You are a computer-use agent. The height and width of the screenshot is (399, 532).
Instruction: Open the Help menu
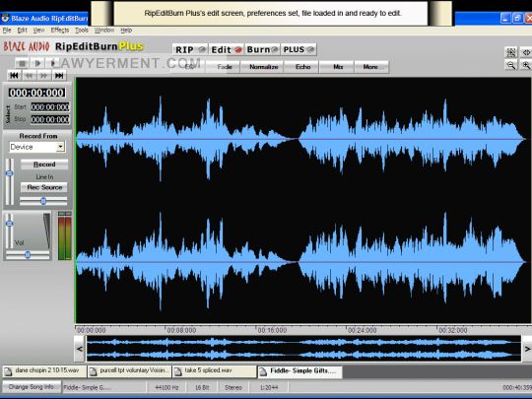pyautogui.click(x=126, y=31)
